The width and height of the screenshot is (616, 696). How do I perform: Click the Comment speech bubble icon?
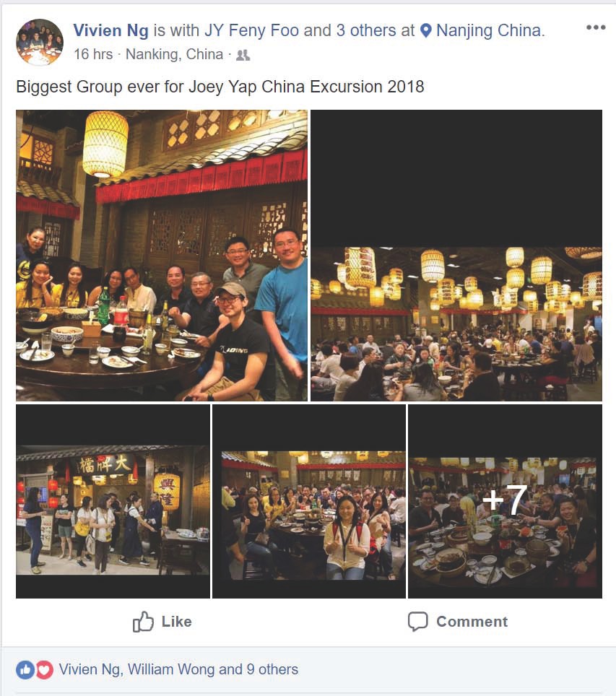pyautogui.click(x=418, y=622)
